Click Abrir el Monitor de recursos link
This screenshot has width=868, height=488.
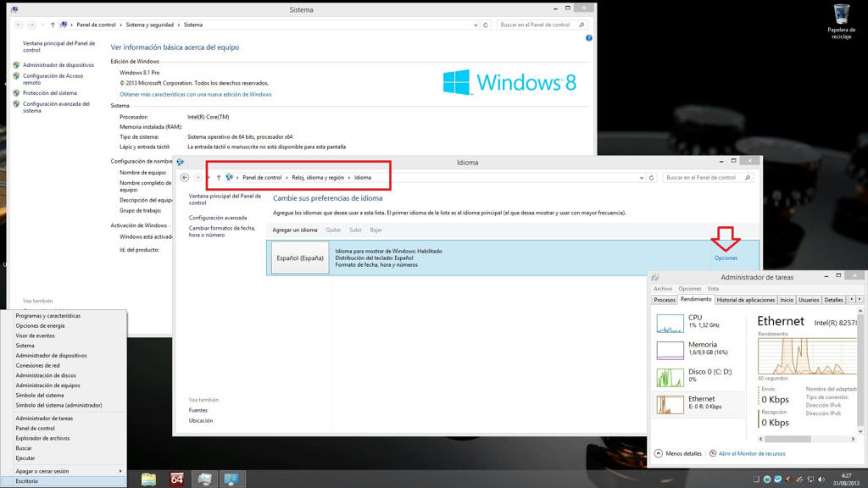[752, 454]
